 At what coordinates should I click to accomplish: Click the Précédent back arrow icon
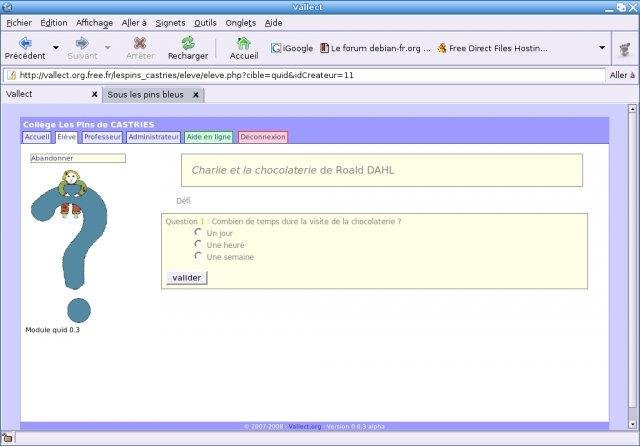pos(25,43)
